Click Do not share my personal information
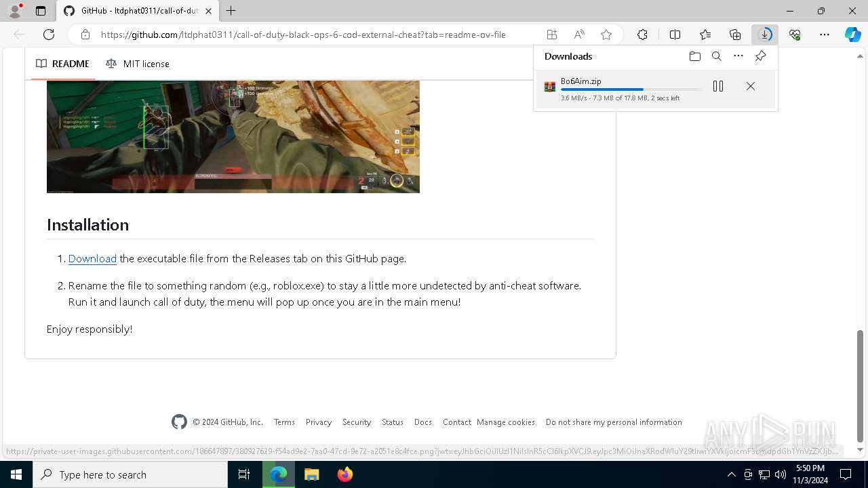Screen dimensions: 868x488 [x=614, y=422]
